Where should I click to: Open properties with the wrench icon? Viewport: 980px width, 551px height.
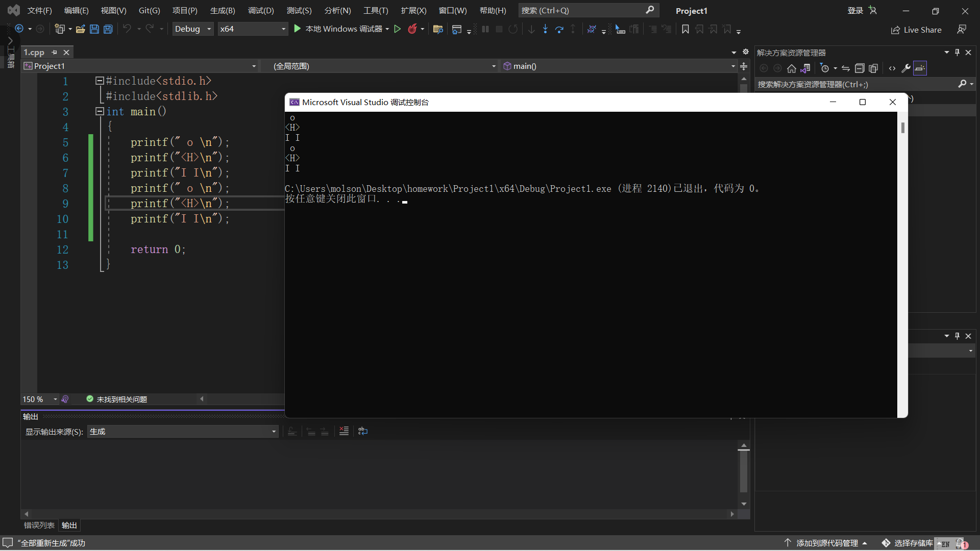906,68
